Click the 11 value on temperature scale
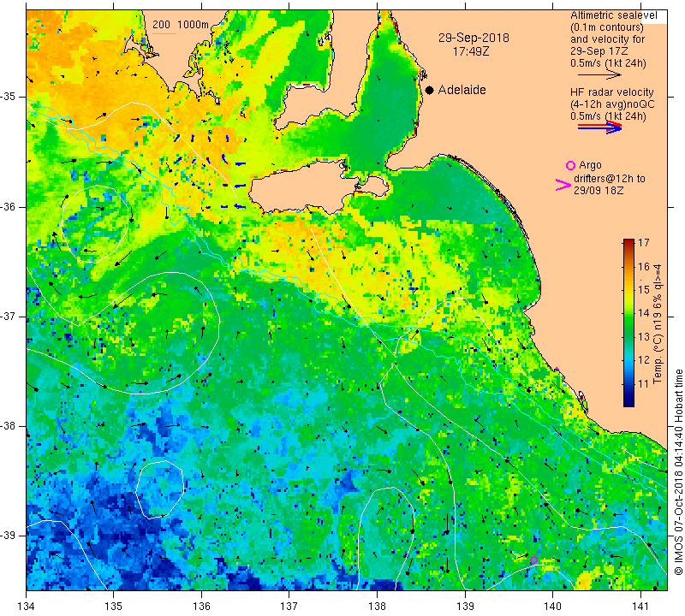685x616 pixels. (x=644, y=384)
